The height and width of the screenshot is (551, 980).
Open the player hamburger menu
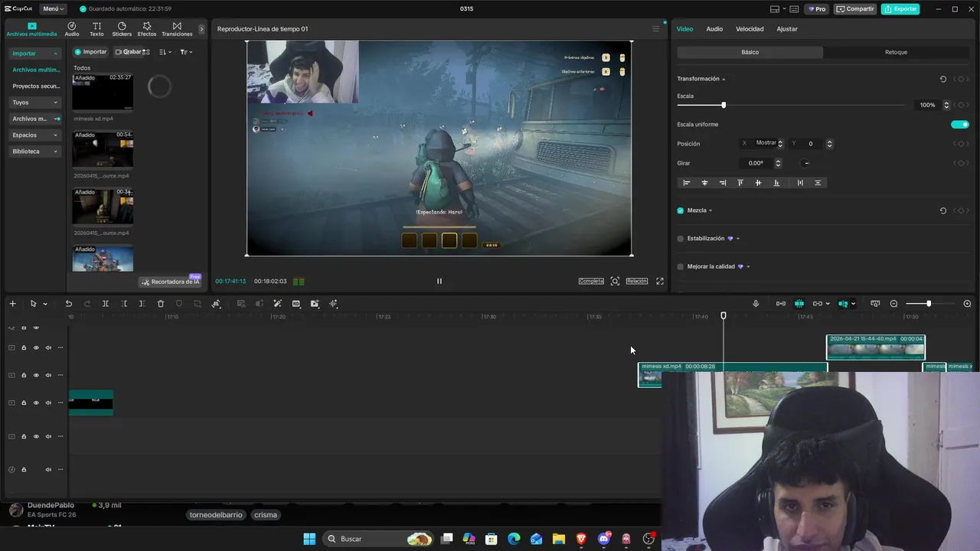655,29
